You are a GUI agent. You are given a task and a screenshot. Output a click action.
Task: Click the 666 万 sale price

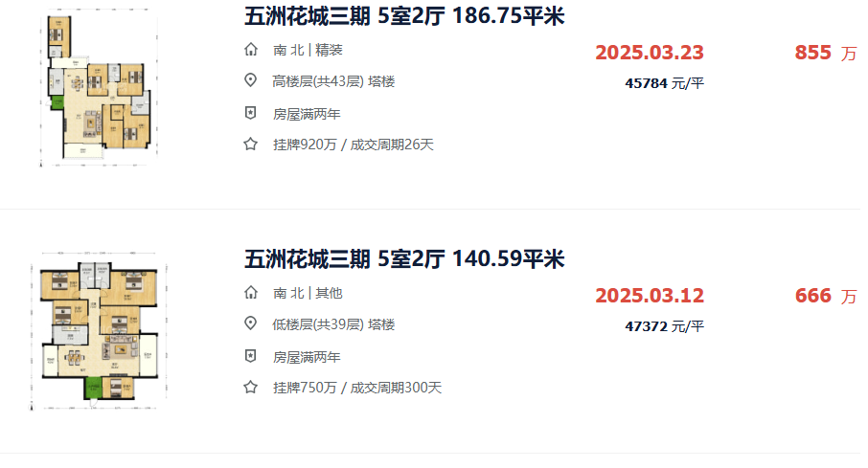click(826, 296)
